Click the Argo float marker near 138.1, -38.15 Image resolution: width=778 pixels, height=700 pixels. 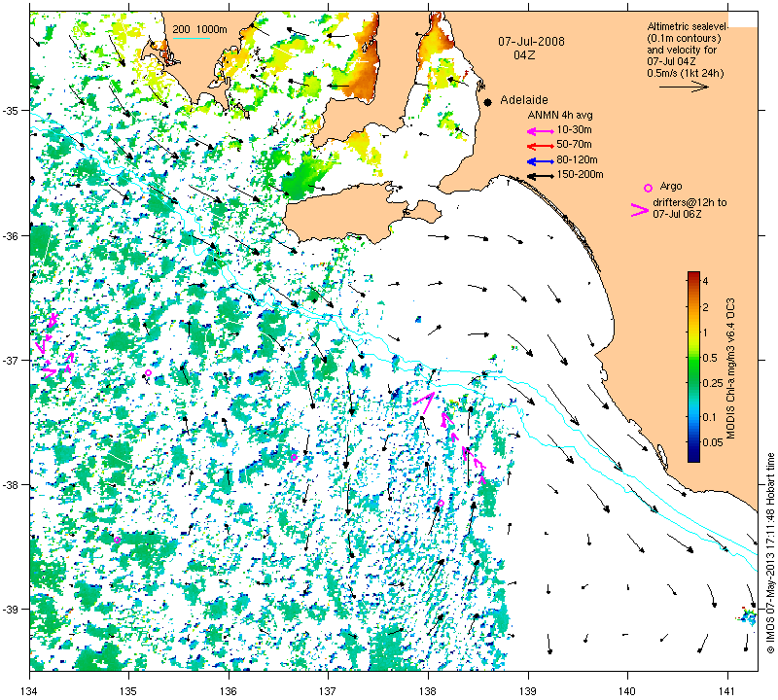coord(441,503)
